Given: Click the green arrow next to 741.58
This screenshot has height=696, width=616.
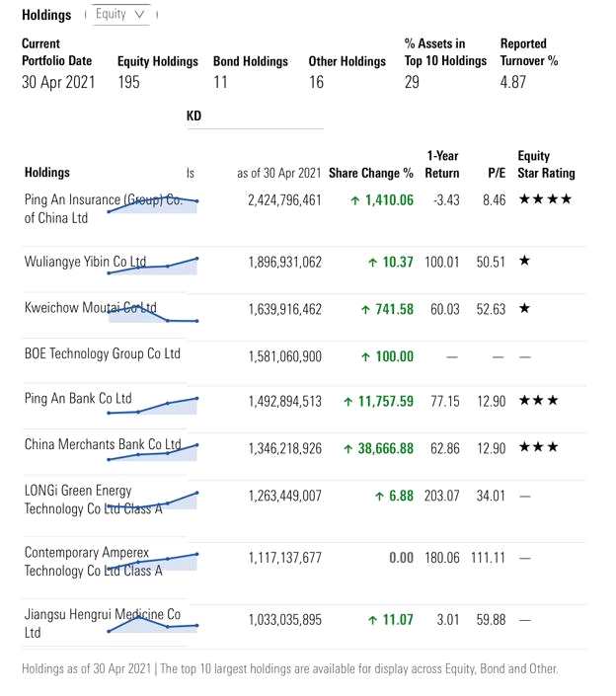Looking at the screenshot, I should (x=365, y=310).
